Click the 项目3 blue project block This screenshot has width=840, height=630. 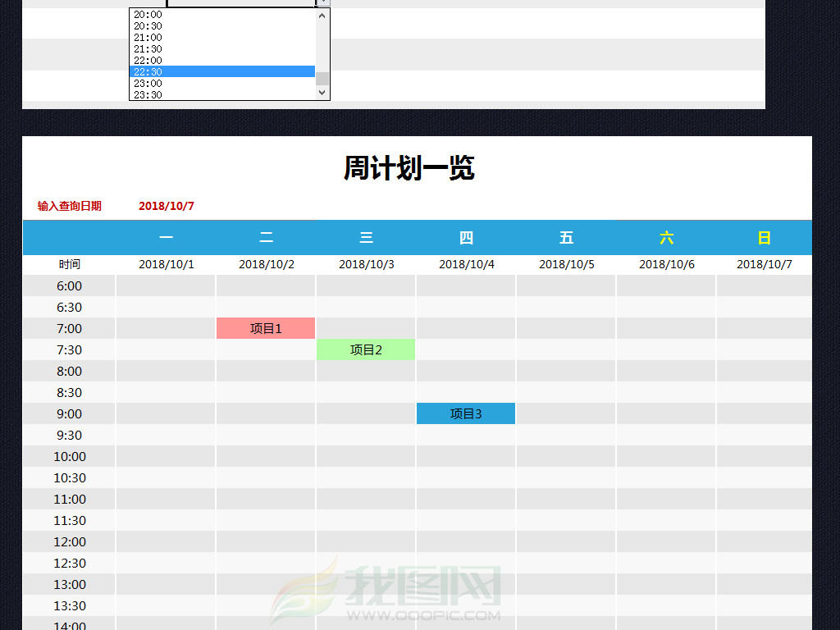[466, 413]
